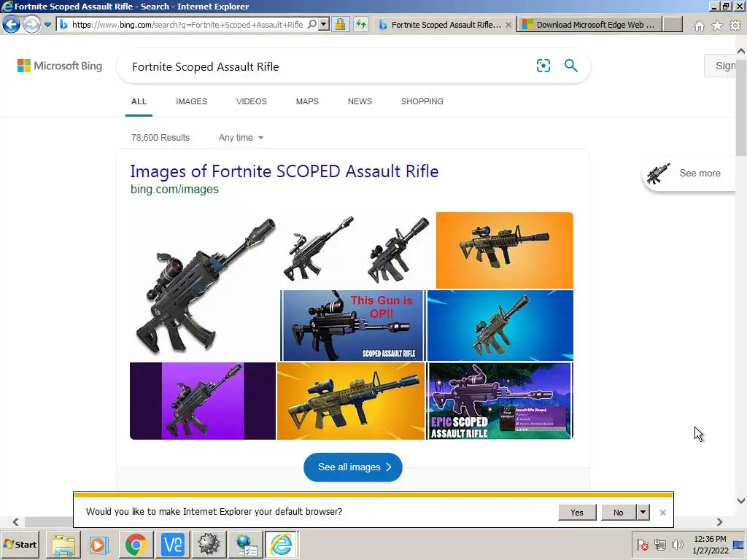Select the VIDEOS tab

[252, 101]
